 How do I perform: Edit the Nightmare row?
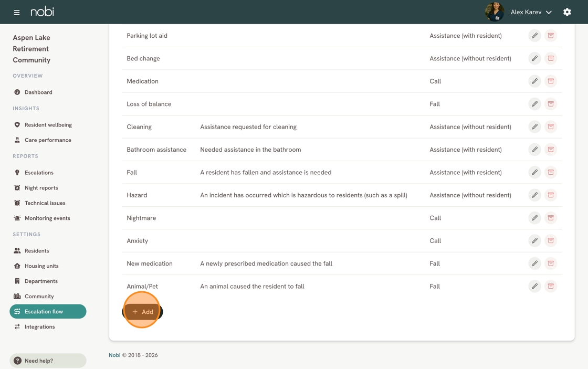click(x=535, y=218)
